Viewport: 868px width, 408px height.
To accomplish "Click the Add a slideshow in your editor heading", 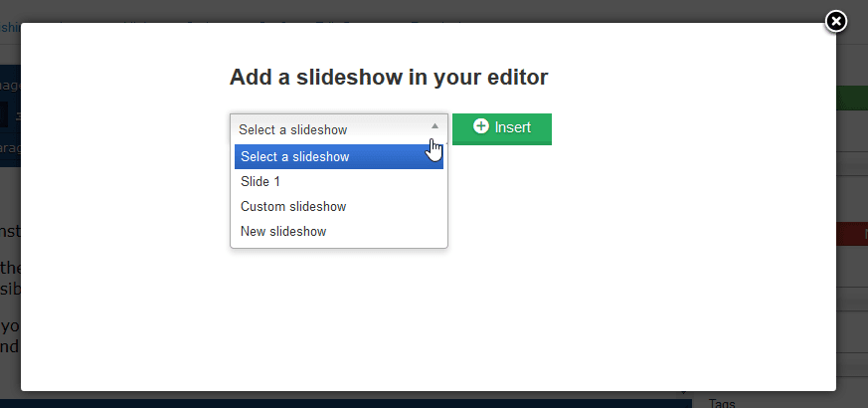I will (389, 77).
